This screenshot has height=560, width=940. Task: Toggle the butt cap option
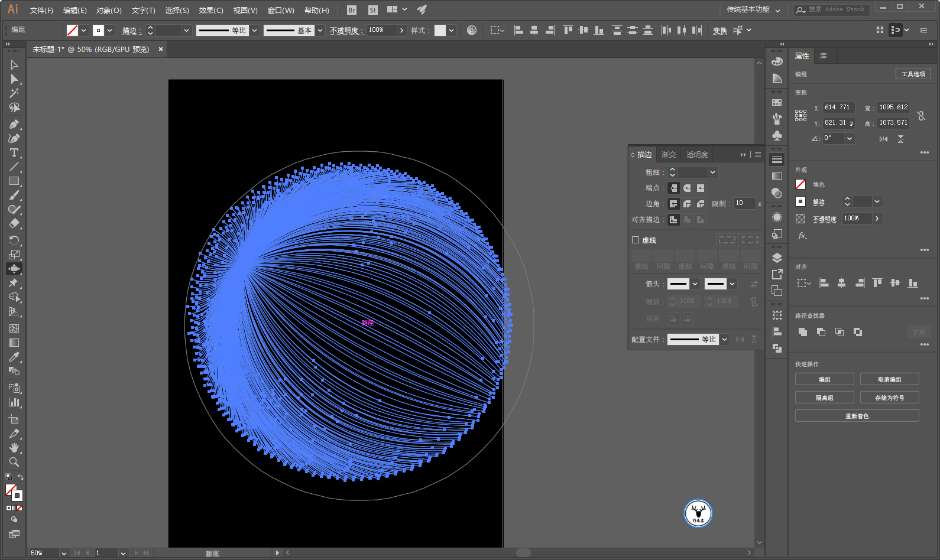pos(673,188)
